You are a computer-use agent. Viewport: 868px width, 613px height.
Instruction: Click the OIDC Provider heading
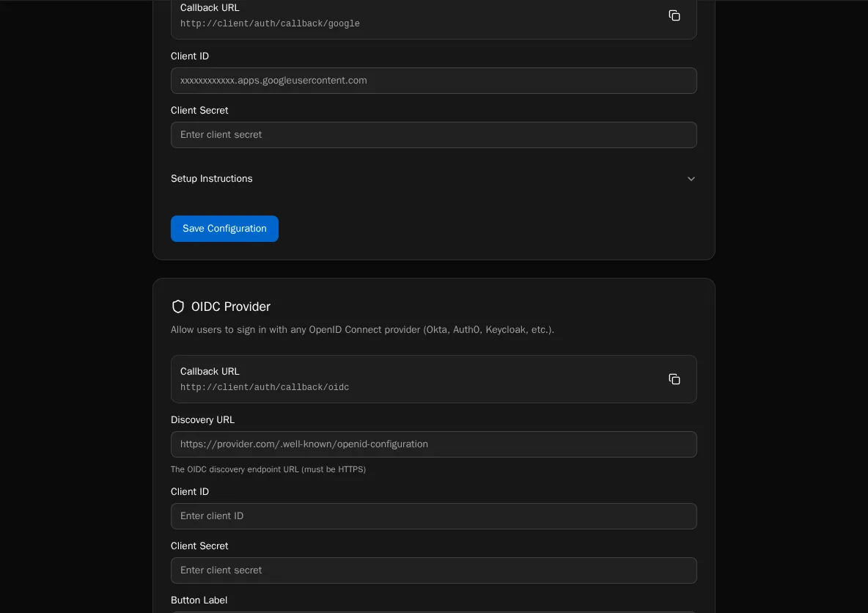click(x=231, y=306)
